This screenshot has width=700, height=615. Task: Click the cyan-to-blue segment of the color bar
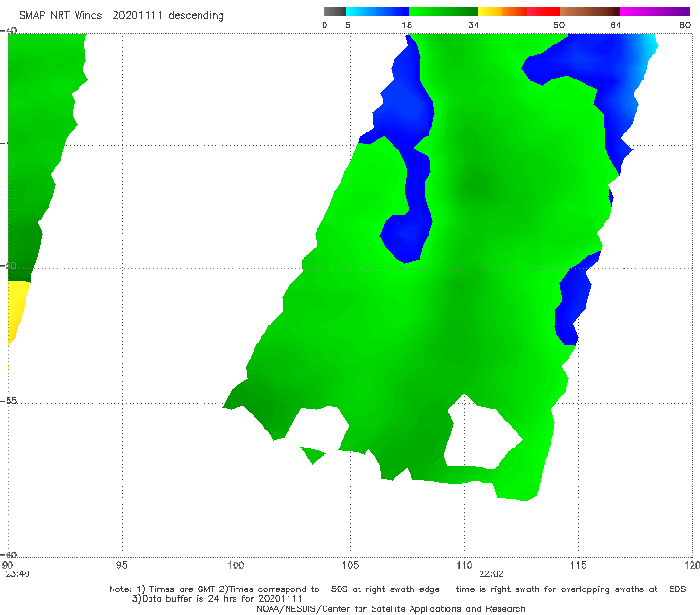click(377, 11)
